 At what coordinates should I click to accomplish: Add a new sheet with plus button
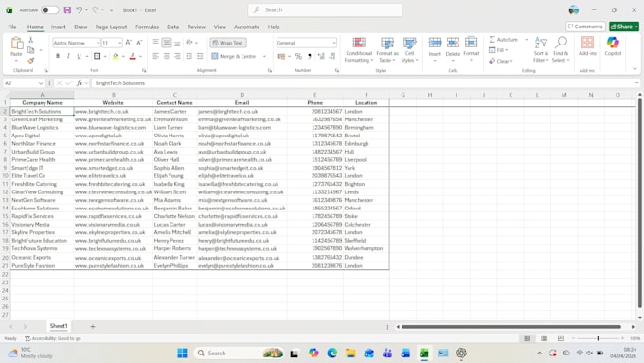[93, 326]
